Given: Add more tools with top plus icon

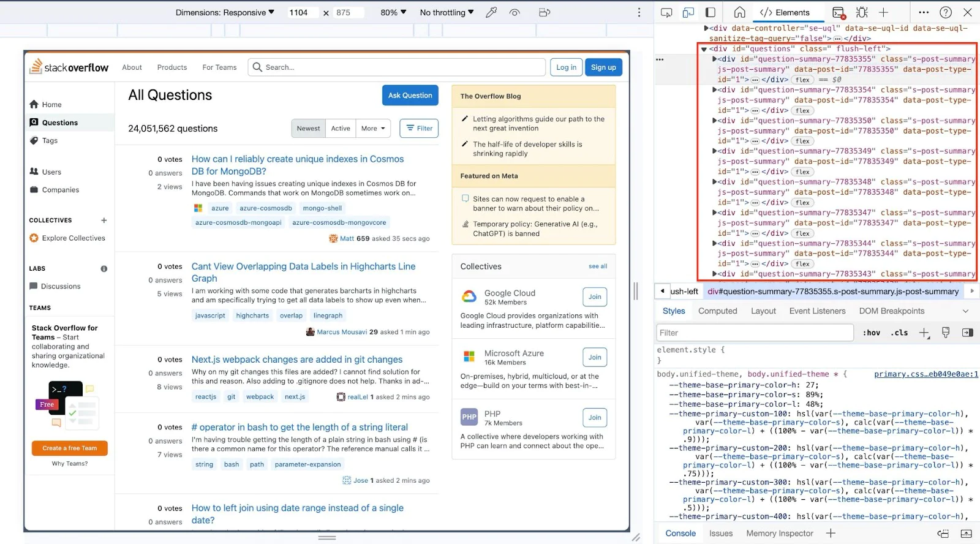Looking at the screenshot, I should (884, 12).
